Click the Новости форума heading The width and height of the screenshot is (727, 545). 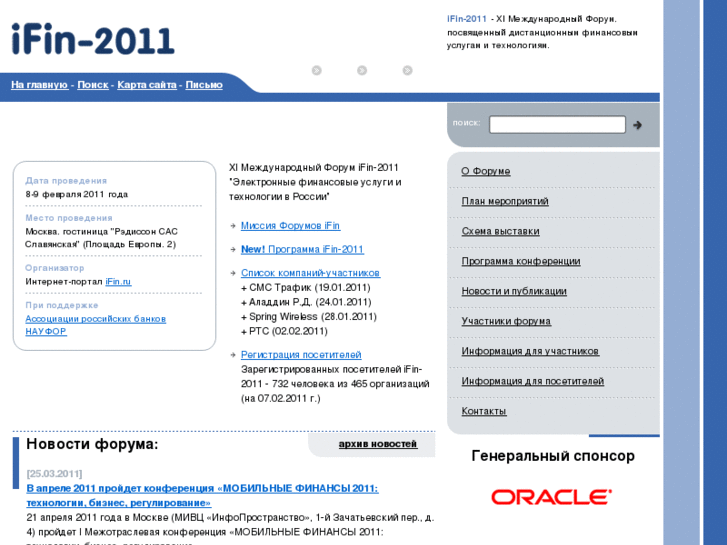click(x=92, y=444)
